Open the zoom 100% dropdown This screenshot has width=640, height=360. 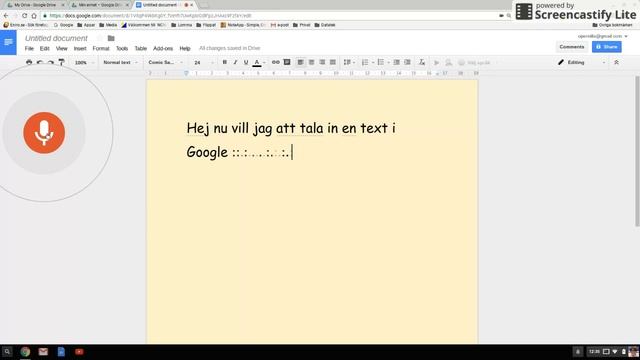click(84, 62)
